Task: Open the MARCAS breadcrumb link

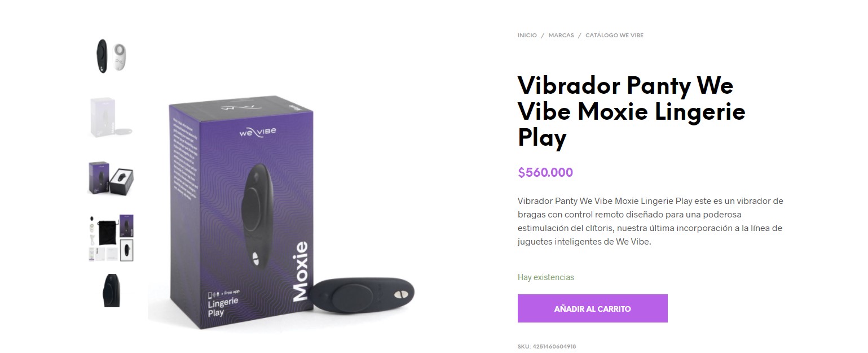Action: point(561,35)
